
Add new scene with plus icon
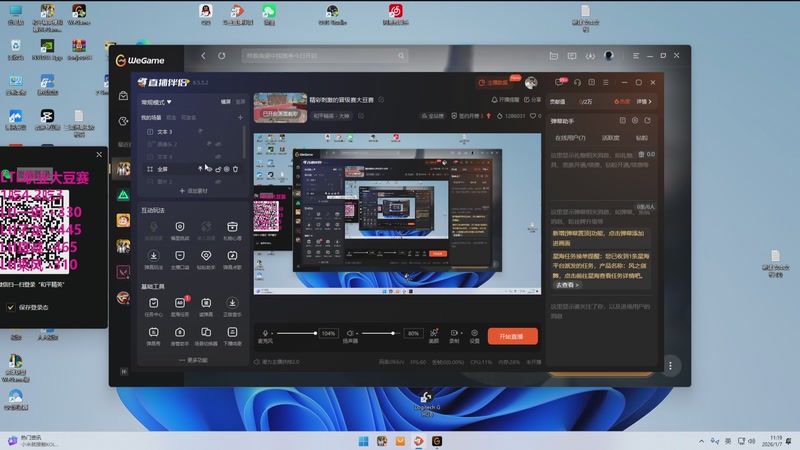coord(240,117)
